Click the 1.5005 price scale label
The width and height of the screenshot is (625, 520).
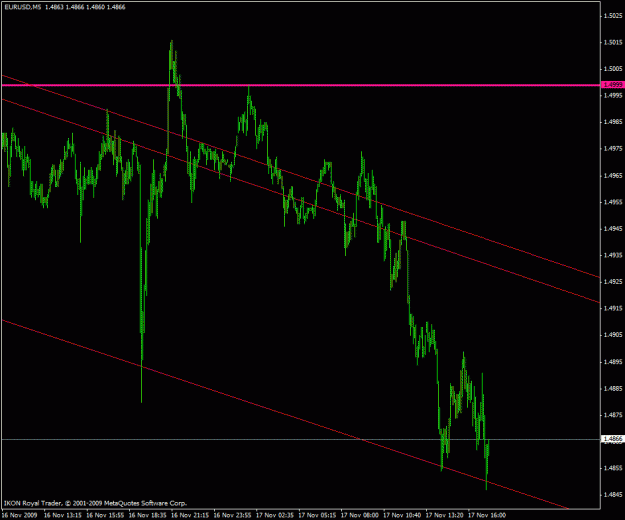(613, 69)
